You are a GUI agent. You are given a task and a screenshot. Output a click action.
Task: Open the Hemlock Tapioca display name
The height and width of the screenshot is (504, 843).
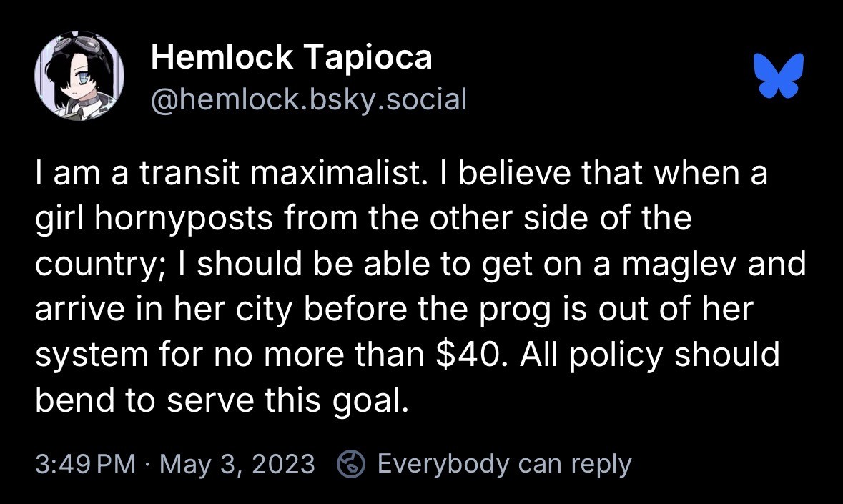click(292, 58)
